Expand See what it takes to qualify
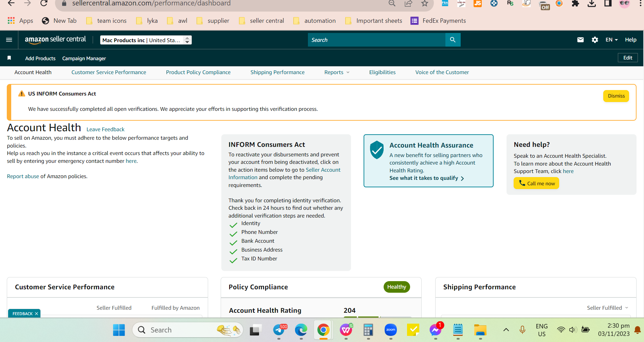Screen dimensions: 644x342 [x=427, y=178]
